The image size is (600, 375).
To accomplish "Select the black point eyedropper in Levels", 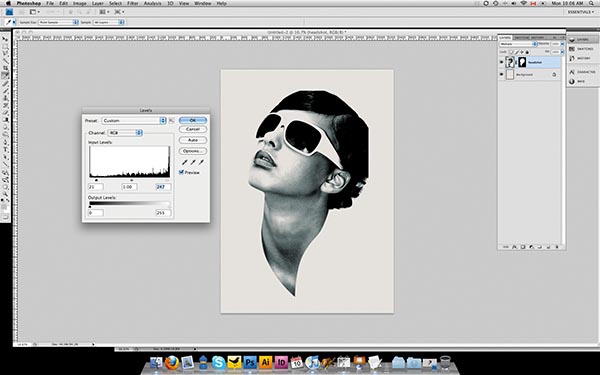I will pyautogui.click(x=184, y=162).
